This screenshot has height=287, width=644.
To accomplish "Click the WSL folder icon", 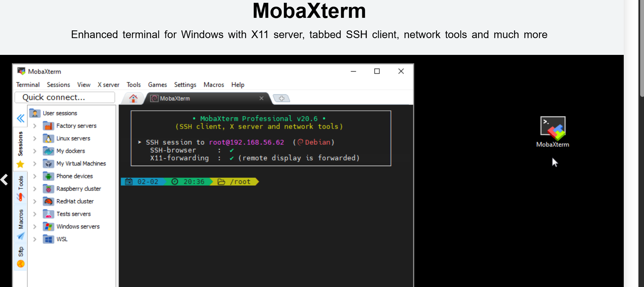I will 48,239.
